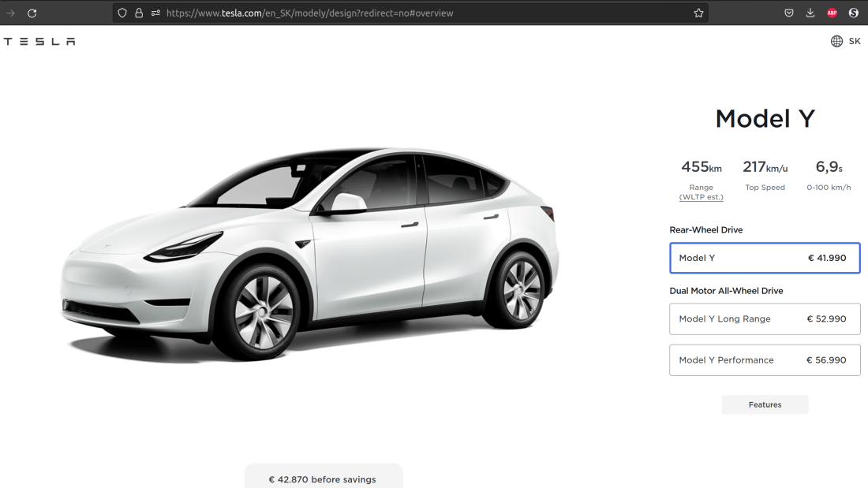
Task: Open the browser downloads icon
Action: [810, 13]
